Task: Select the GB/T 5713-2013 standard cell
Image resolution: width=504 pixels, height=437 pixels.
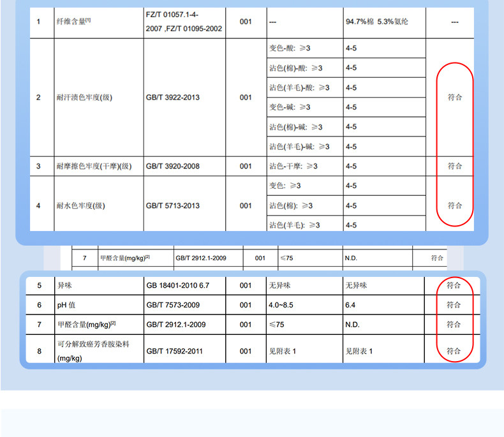Action: 172,206
